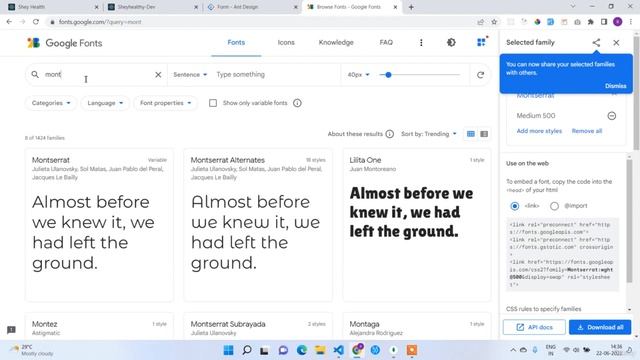Open the more options vertical dots menu
This screenshot has width=640, height=360.
tap(421, 42)
